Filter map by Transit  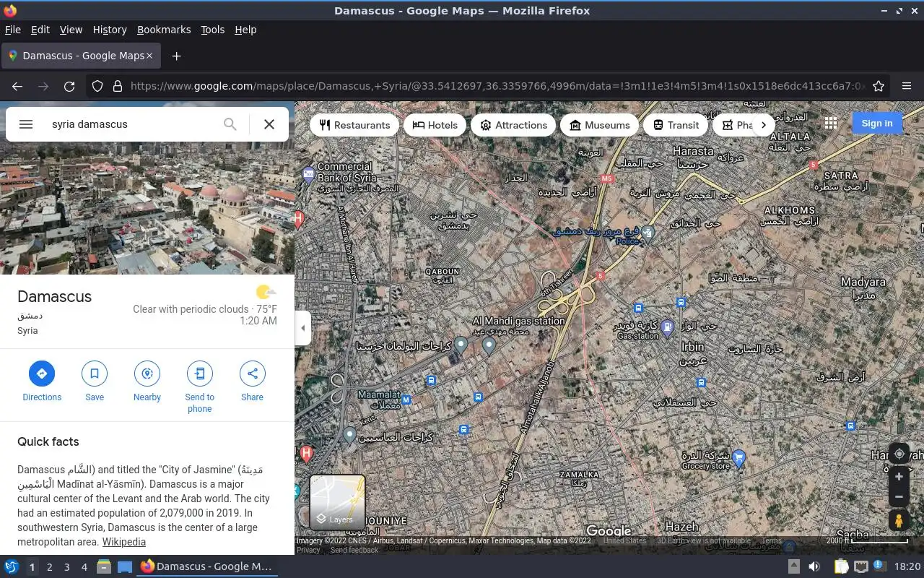pos(676,125)
